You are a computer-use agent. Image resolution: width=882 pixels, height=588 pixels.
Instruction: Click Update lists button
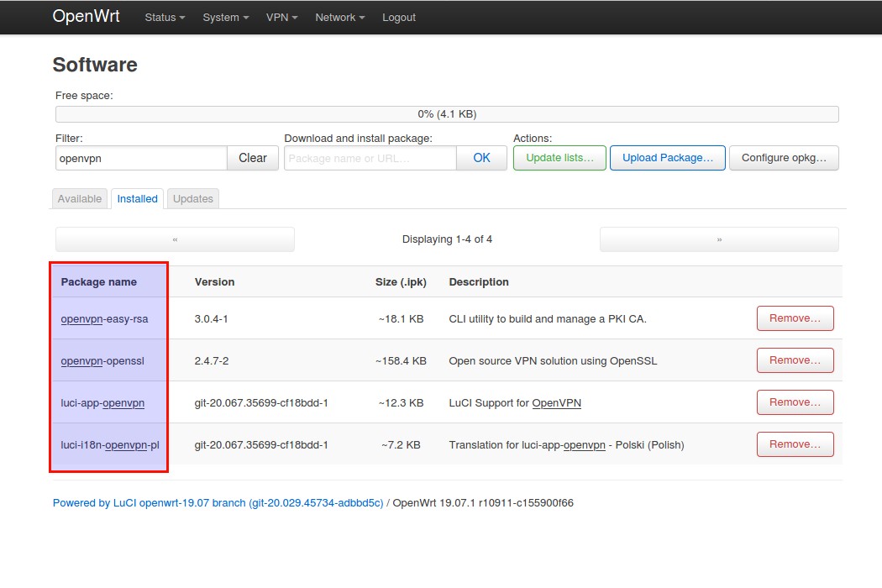click(559, 158)
